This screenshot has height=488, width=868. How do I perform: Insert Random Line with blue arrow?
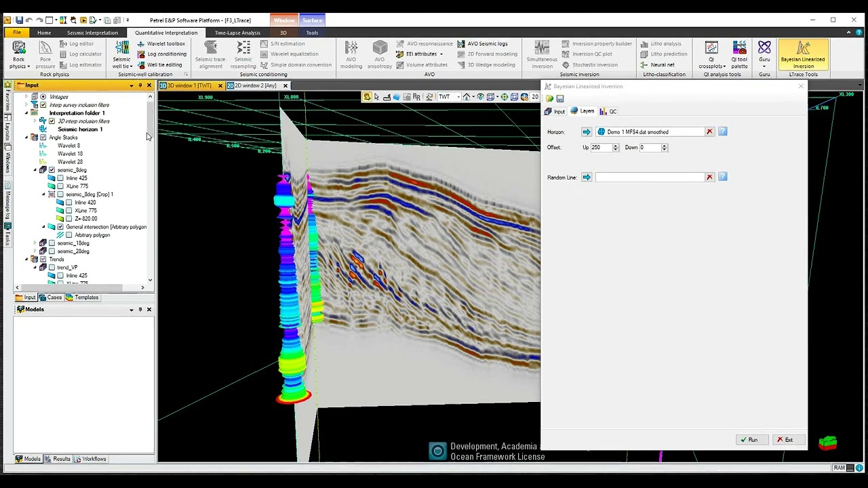587,178
